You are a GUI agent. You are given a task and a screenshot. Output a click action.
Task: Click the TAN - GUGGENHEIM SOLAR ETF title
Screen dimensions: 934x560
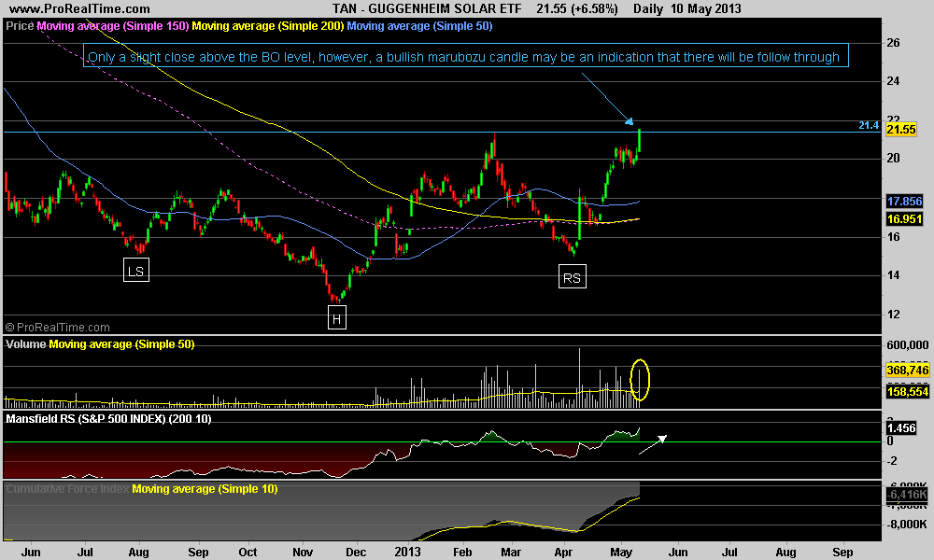(x=427, y=8)
